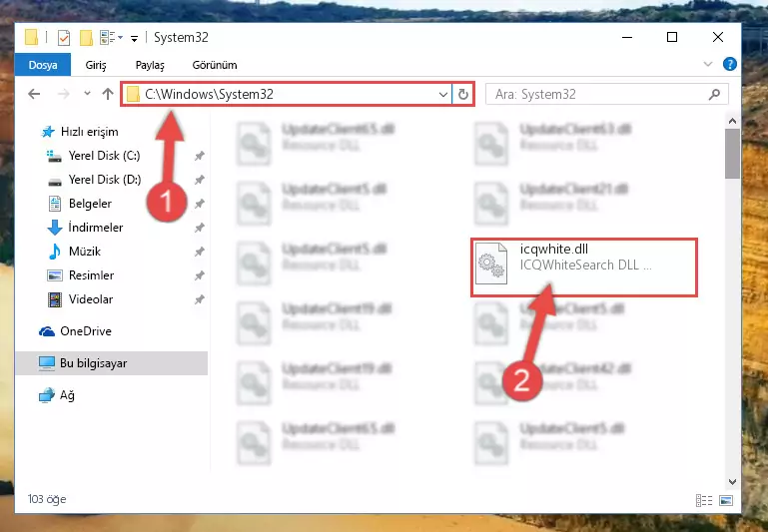Viewport: 768px width, 532px height.
Task: Click the folder icon in the title bar
Action: click(31, 37)
